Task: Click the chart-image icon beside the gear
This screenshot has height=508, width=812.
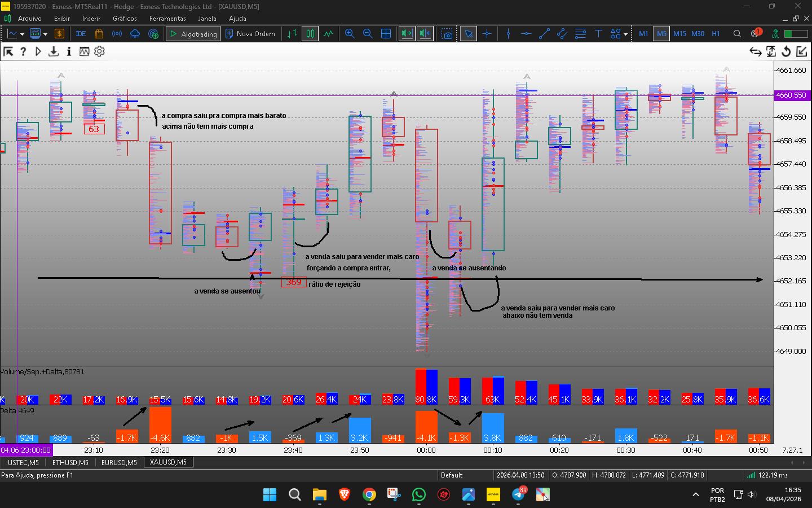Action: (x=84, y=51)
